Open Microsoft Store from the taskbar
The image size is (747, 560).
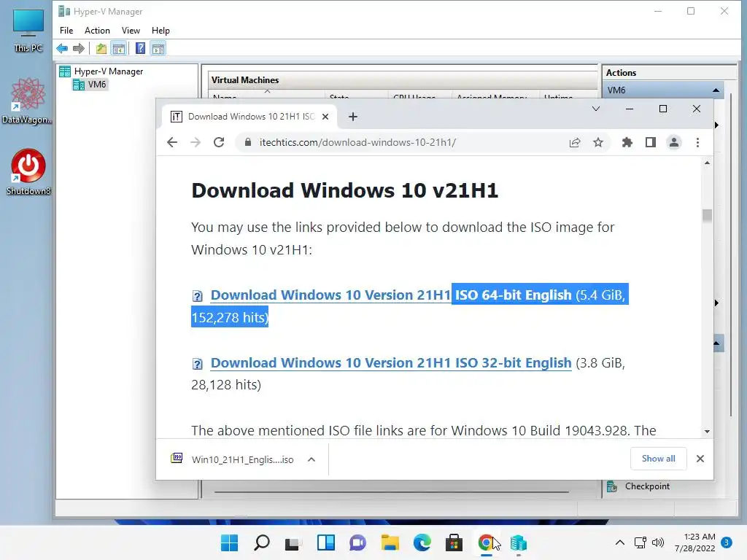pos(454,542)
